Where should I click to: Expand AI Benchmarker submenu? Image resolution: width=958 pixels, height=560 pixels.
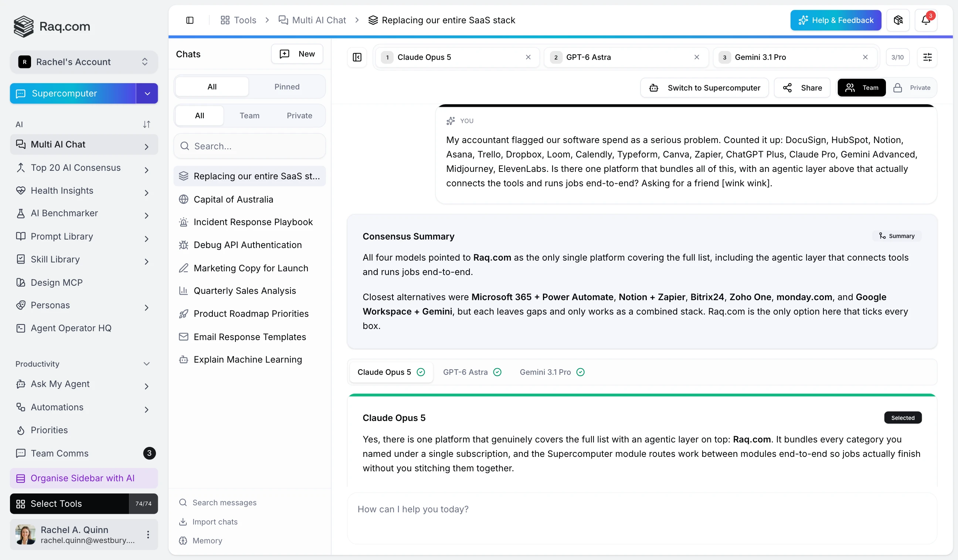pyautogui.click(x=146, y=215)
